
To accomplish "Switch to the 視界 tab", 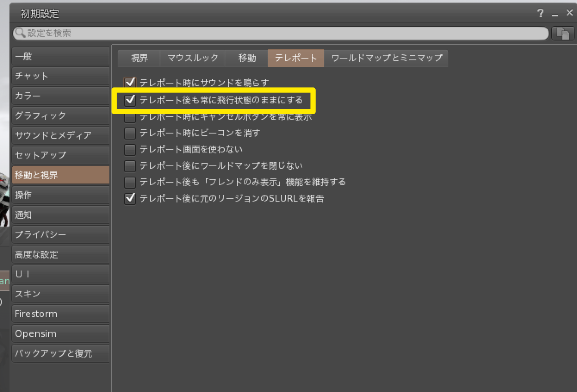I will pyautogui.click(x=139, y=58).
